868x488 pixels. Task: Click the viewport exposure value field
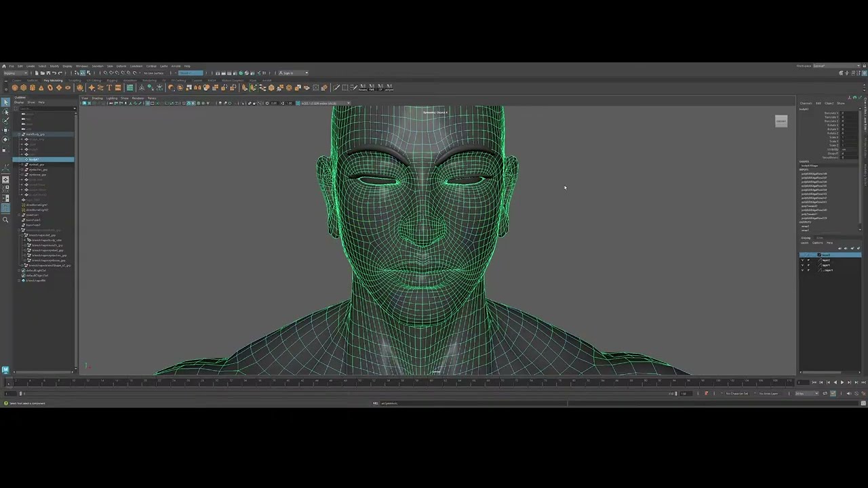point(273,103)
